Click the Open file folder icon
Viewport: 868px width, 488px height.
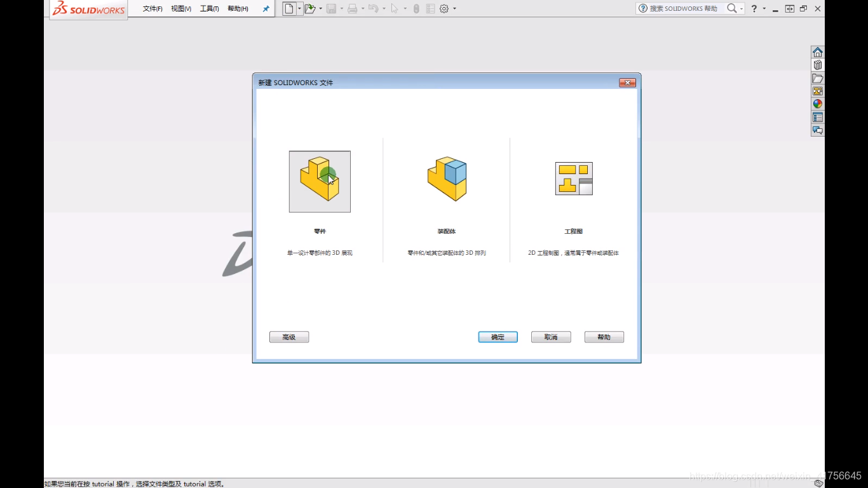coord(309,9)
